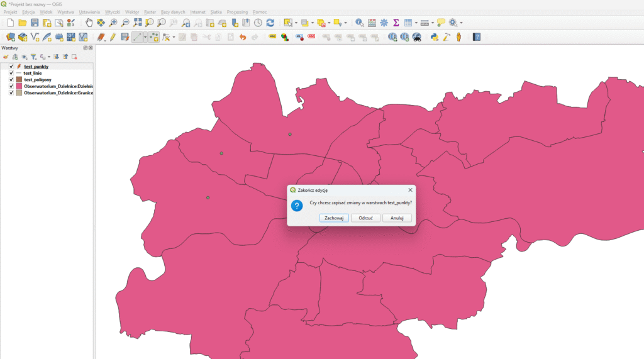Click the Open Project folder icon

23,23
